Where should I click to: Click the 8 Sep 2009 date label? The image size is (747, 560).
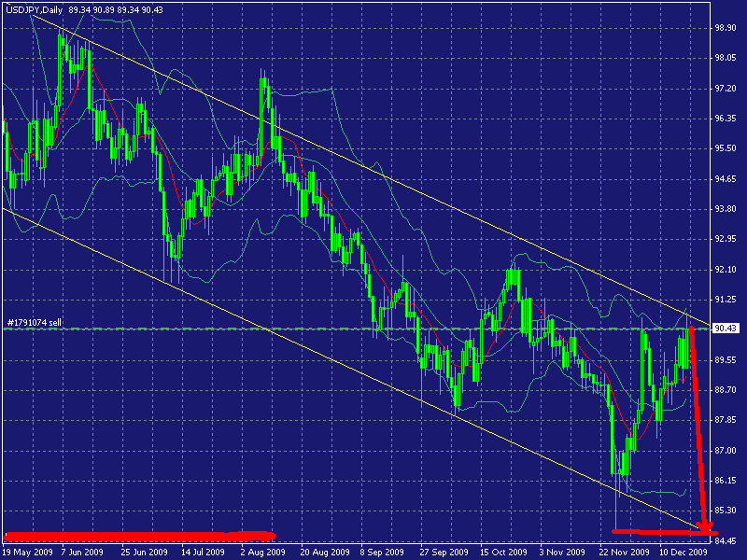coord(382,553)
